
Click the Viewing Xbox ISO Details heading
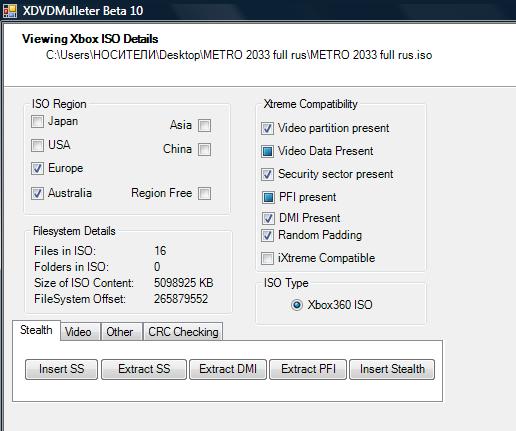click(90, 39)
